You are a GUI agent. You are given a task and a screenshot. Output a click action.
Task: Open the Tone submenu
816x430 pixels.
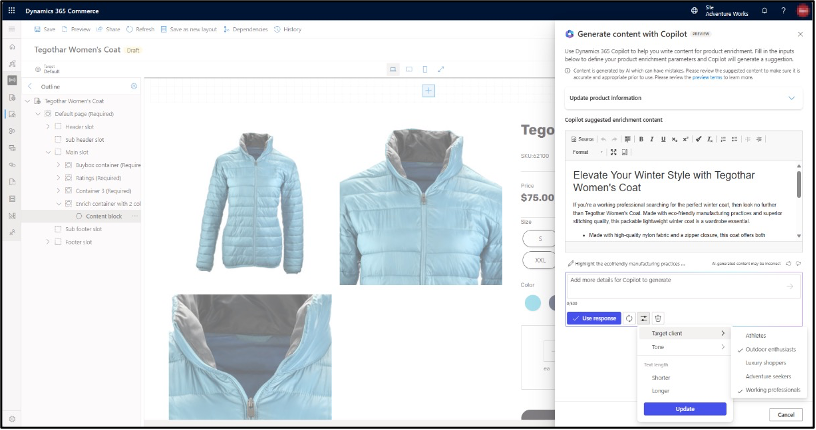tap(684, 347)
